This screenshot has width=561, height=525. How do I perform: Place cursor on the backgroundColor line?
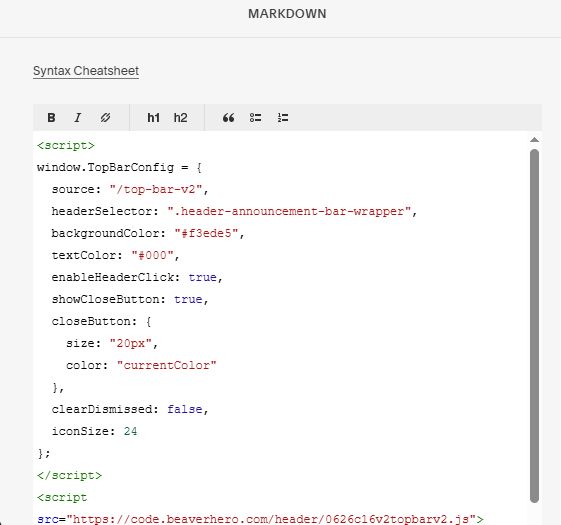[148, 233]
